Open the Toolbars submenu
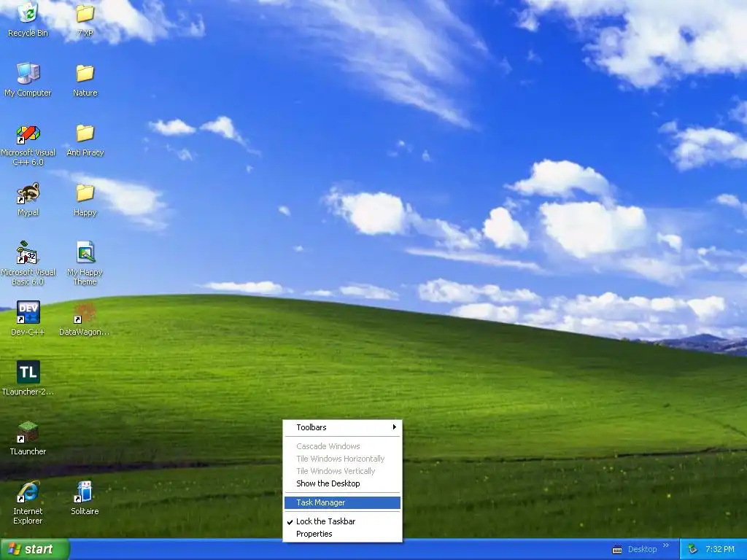The height and width of the screenshot is (560, 747). coord(343,427)
